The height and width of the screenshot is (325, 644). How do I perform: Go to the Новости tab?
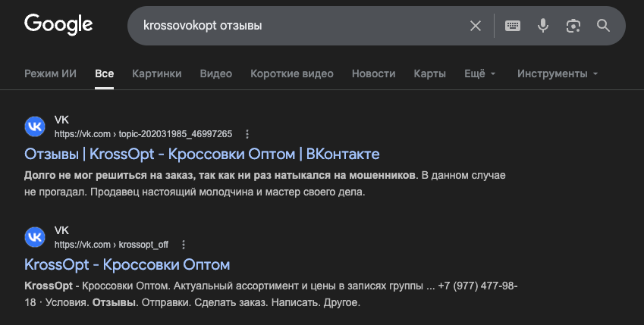click(374, 73)
